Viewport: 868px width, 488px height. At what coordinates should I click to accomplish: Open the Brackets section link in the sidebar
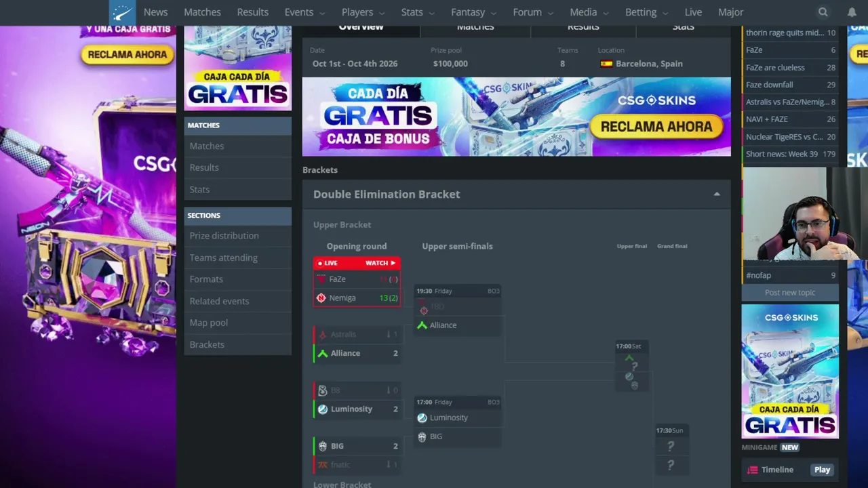(207, 344)
